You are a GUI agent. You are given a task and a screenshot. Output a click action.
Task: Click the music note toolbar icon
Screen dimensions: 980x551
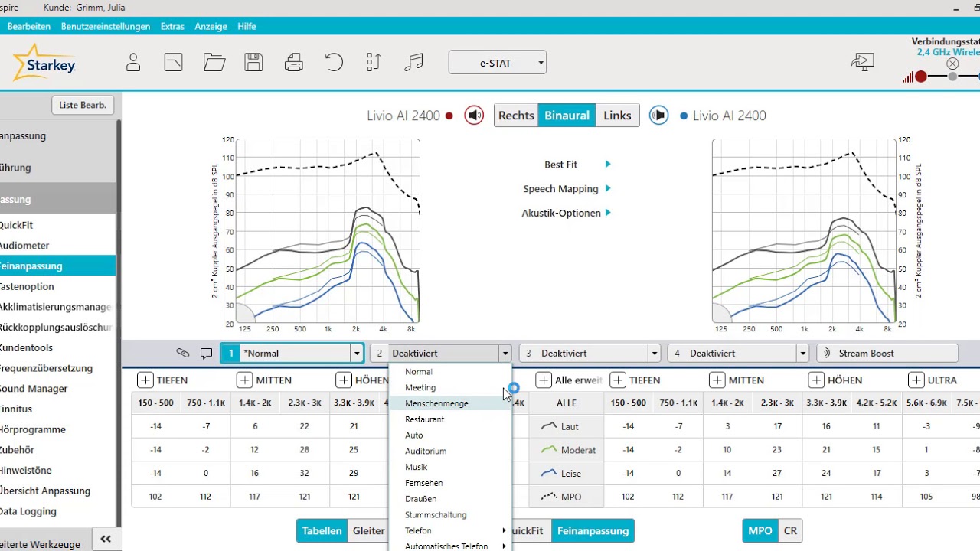[413, 63]
